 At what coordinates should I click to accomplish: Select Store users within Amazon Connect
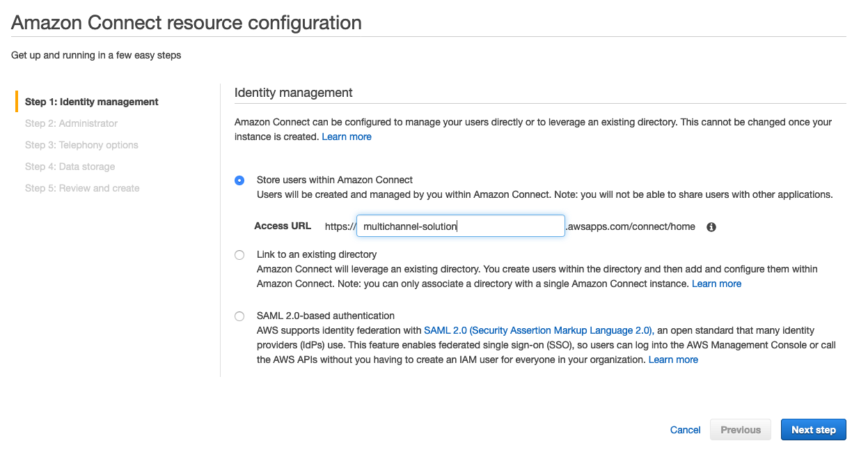tap(239, 180)
